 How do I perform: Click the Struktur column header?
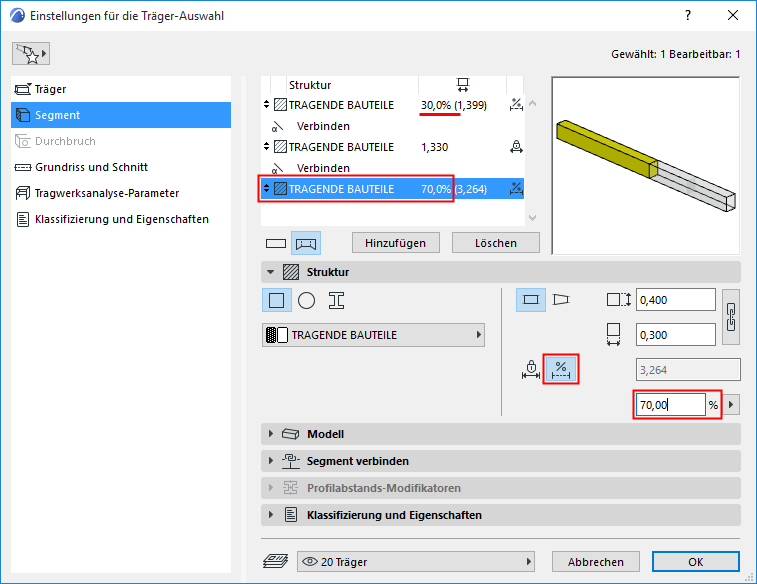click(310, 85)
